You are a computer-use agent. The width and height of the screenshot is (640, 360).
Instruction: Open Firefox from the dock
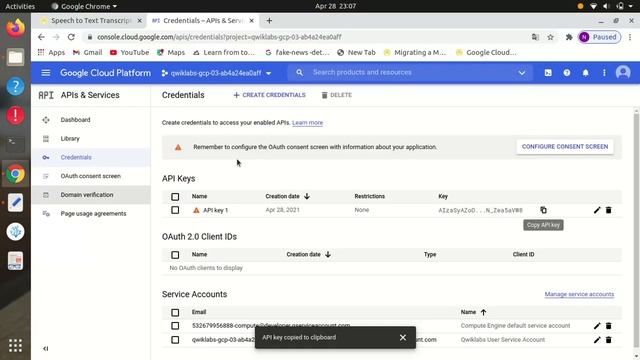pyautogui.click(x=15, y=28)
